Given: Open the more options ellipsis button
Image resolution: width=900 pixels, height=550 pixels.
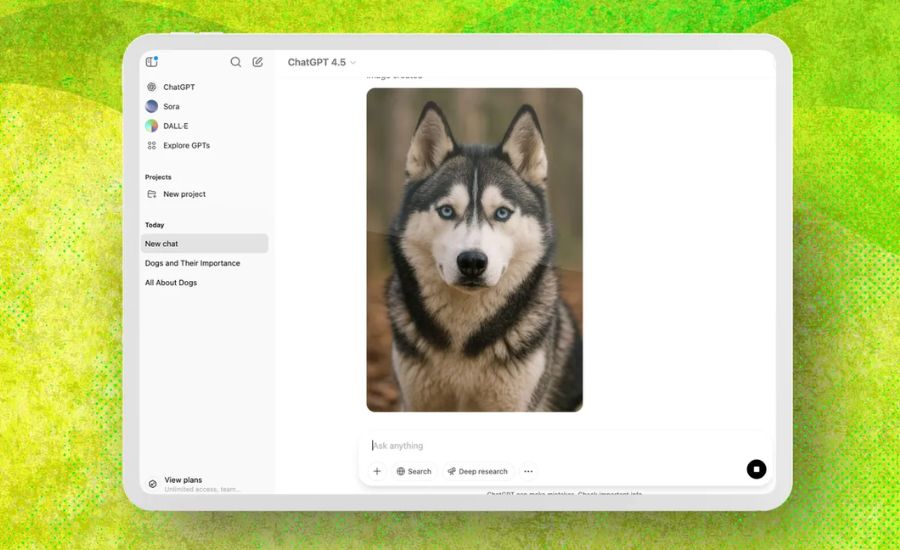Looking at the screenshot, I should pyautogui.click(x=528, y=471).
